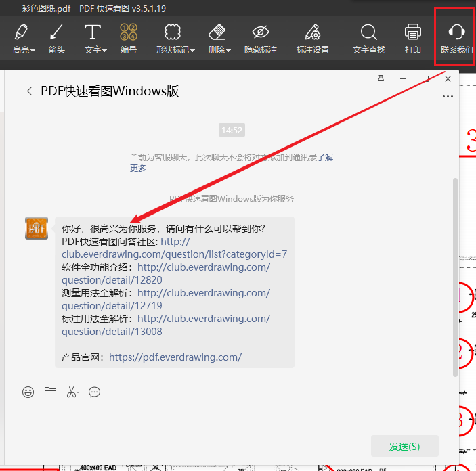The width and height of the screenshot is (476, 471).
Task: Open the emoji picker
Action: pyautogui.click(x=28, y=392)
